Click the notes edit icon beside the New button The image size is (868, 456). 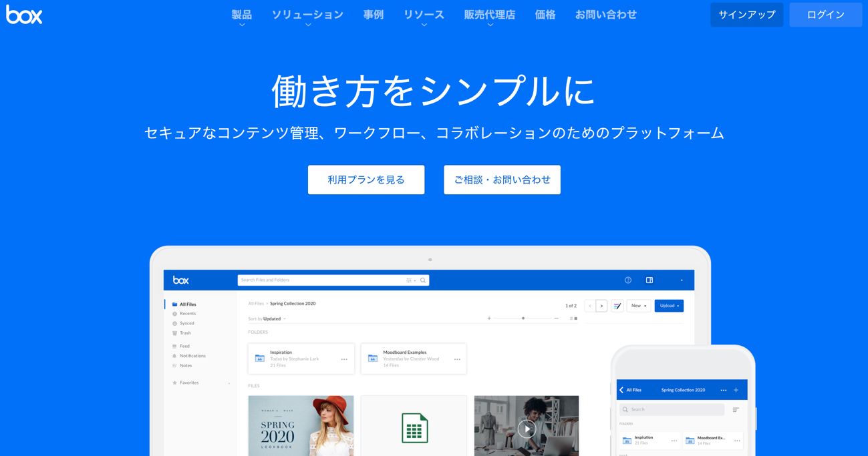click(617, 306)
